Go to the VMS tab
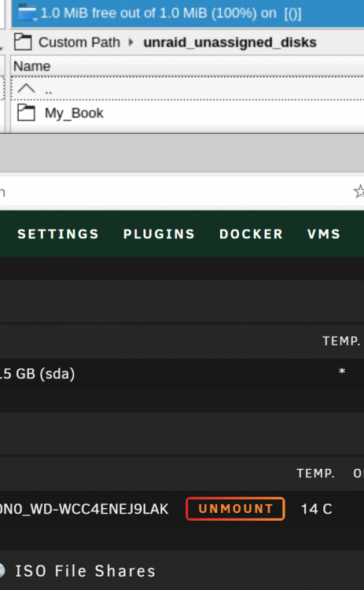Screen dimensions: 364x590 coord(324,234)
